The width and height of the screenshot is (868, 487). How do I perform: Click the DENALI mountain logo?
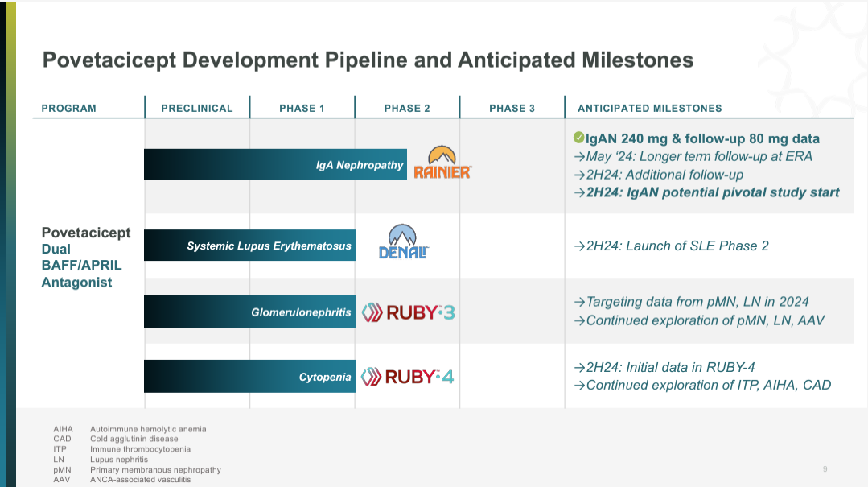point(403,241)
